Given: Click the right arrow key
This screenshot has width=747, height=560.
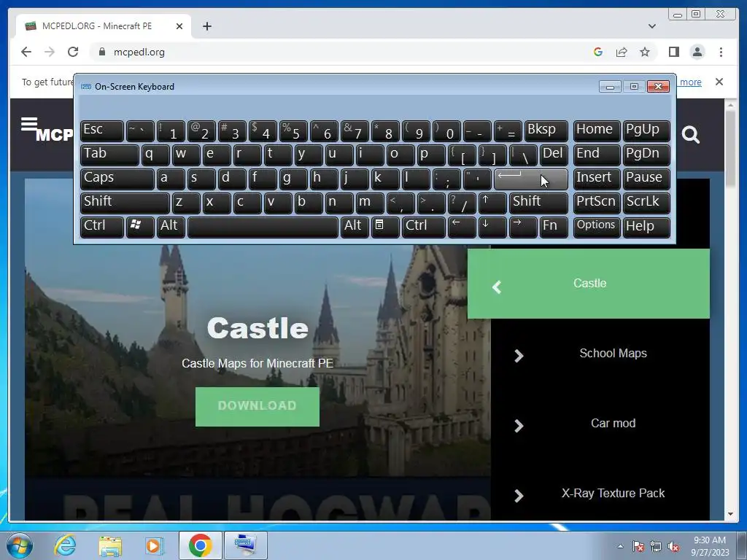Looking at the screenshot, I should click(x=522, y=227).
